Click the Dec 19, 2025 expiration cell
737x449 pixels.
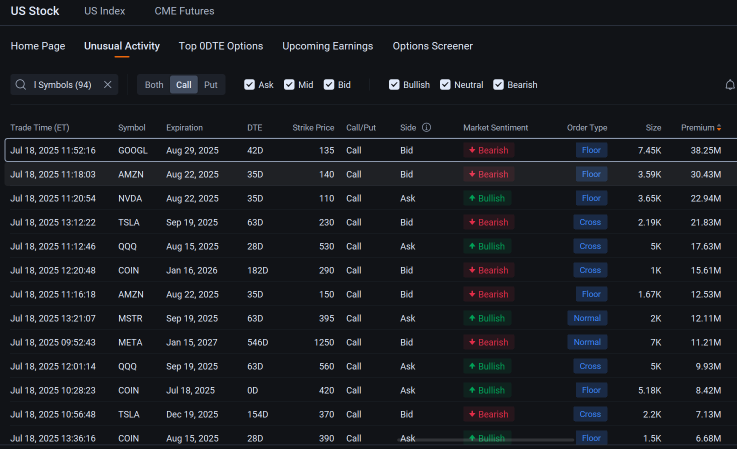tap(192, 414)
